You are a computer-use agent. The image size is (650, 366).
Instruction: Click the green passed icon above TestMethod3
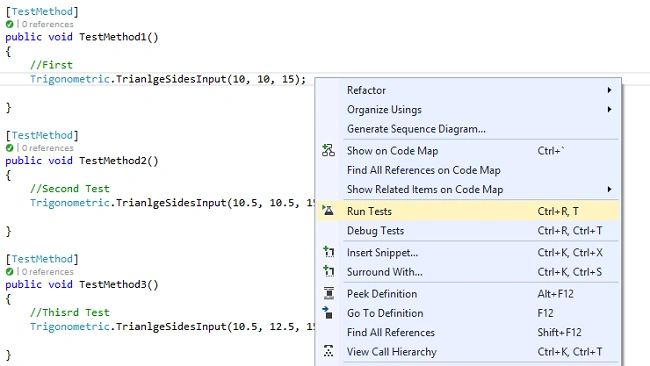10,272
